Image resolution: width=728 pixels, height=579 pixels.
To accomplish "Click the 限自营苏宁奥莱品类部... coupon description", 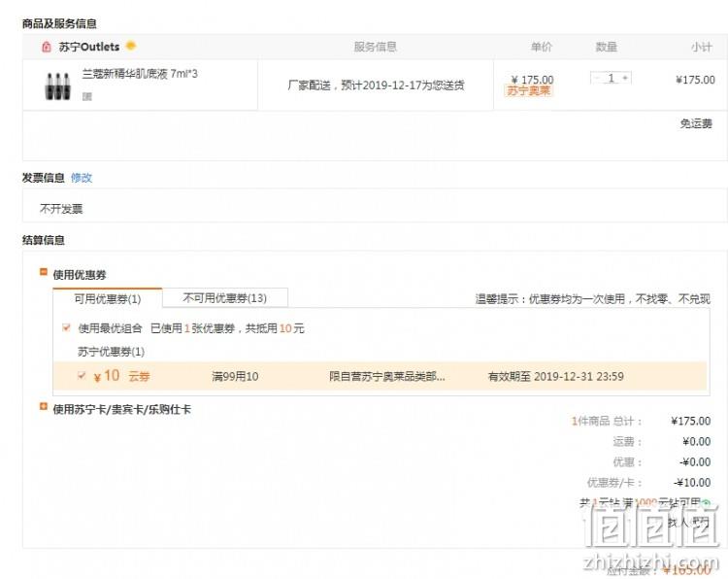I will pyautogui.click(x=386, y=376).
